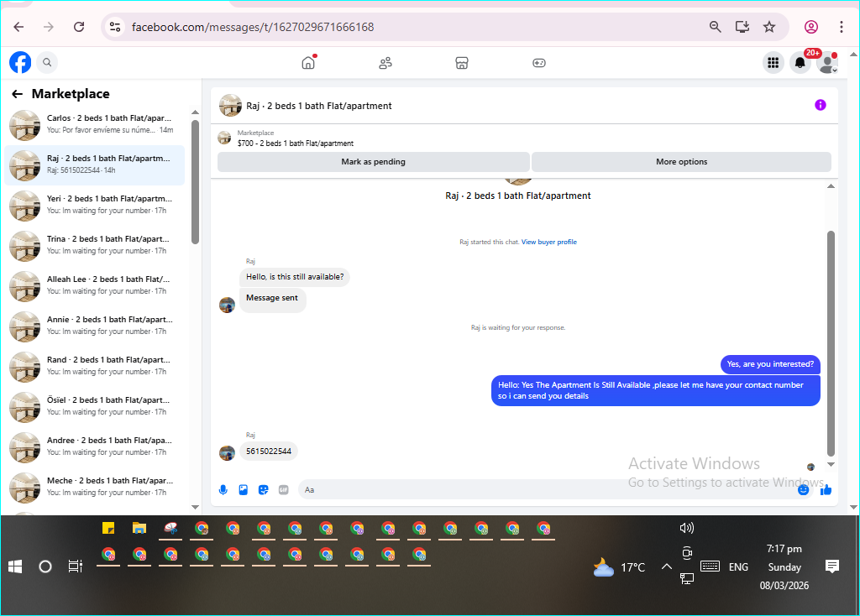Click chat scrollbar up arrow
The height and width of the screenshot is (616, 860).
(x=831, y=186)
